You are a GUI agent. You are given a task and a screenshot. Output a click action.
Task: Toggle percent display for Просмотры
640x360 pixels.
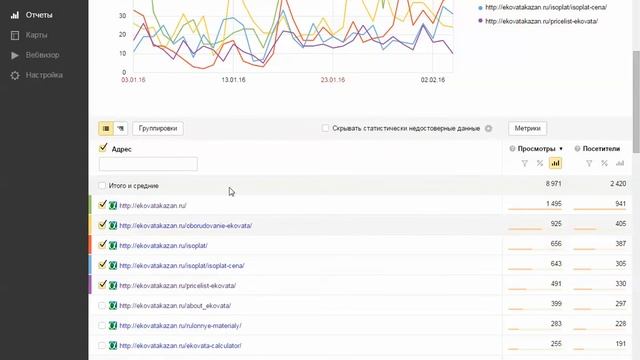point(540,164)
